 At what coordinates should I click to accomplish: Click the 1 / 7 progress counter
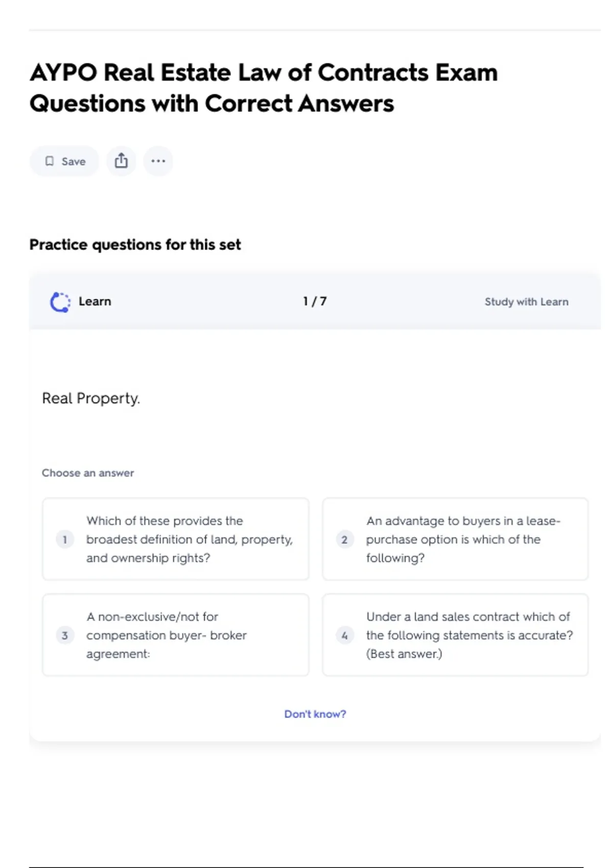(315, 301)
